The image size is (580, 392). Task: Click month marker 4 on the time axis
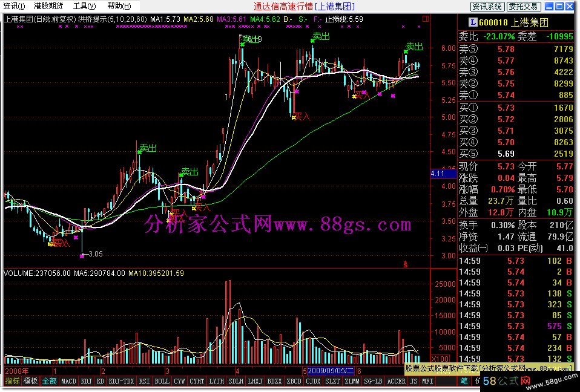(237, 371)
